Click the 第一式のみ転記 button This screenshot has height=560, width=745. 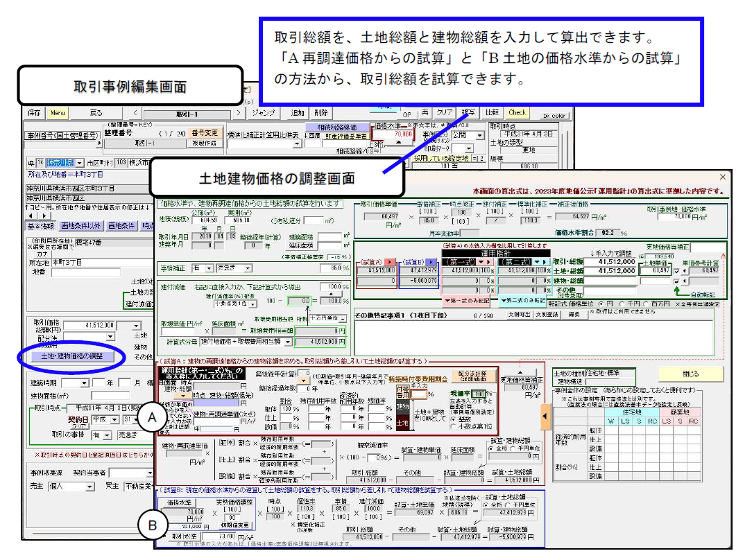[x=467, y=300]
